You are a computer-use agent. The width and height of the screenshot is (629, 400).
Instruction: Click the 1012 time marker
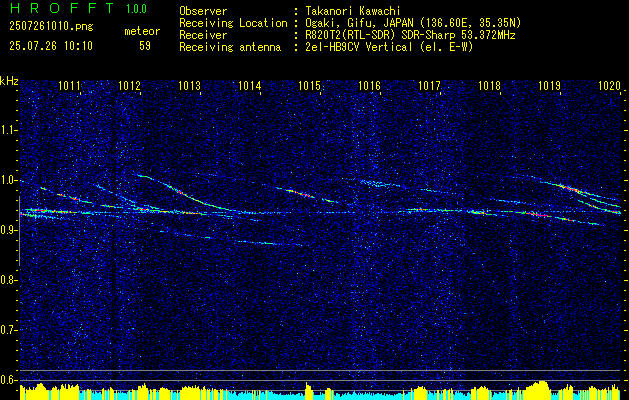point(130,85)
